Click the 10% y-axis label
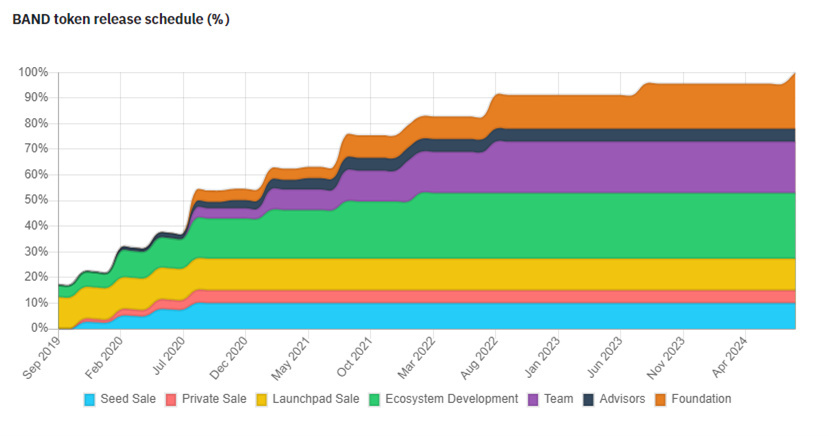829x436 pixels. click(x=36, y=303)
